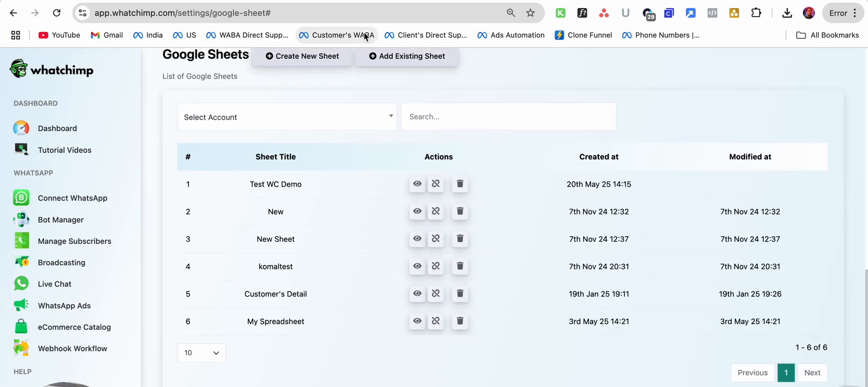
Task: Go to Next page
Action: (812, 373)
